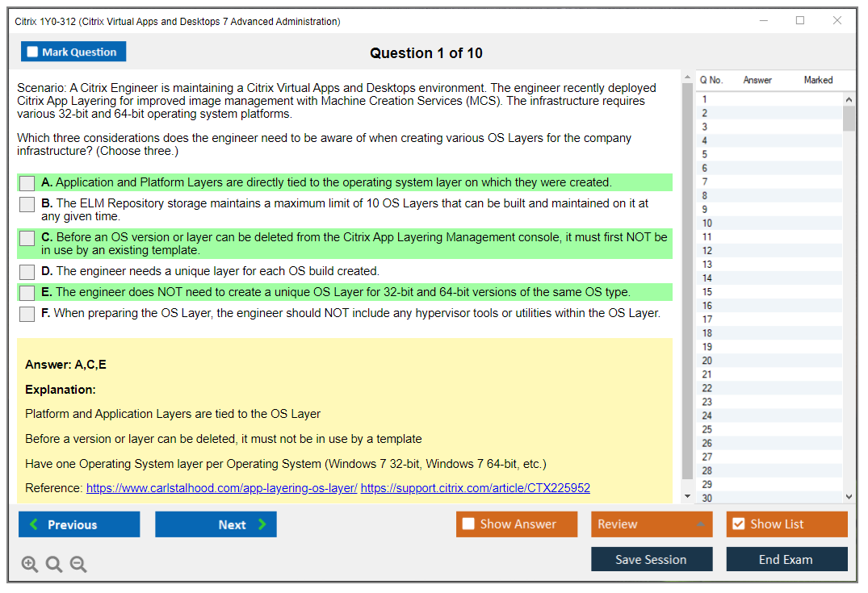Maximize the exam window
The image size is (868, 593).
point(800,21)
